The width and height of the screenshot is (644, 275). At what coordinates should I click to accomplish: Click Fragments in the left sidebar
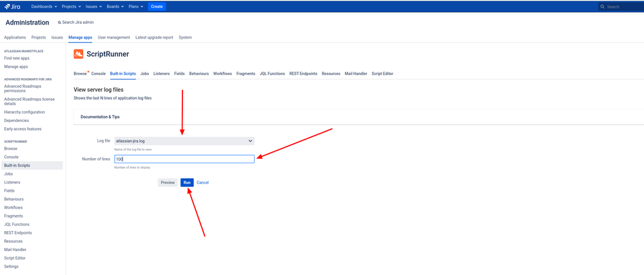tap(14, 216)
